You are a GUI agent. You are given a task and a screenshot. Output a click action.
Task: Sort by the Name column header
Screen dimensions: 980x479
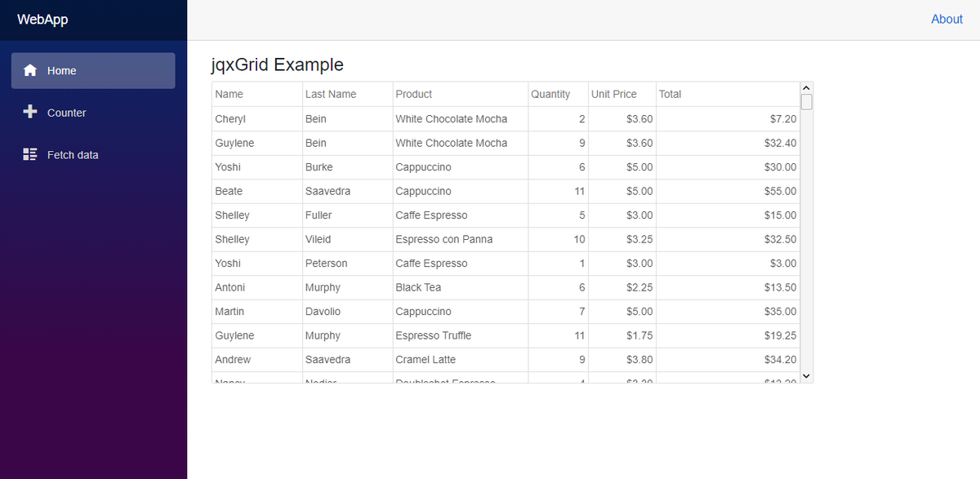tap(257, 94)
